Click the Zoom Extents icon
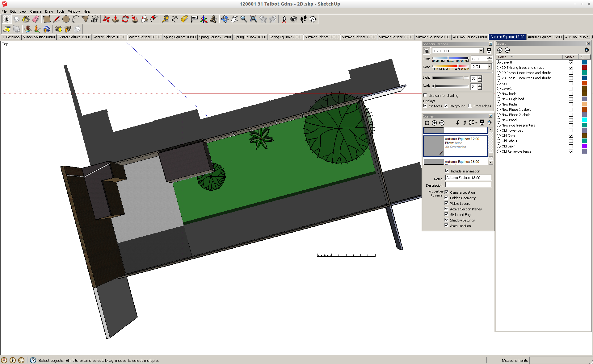Image resolution: width=593 pixels, height=364 pixels. click(x=253, y=19)
